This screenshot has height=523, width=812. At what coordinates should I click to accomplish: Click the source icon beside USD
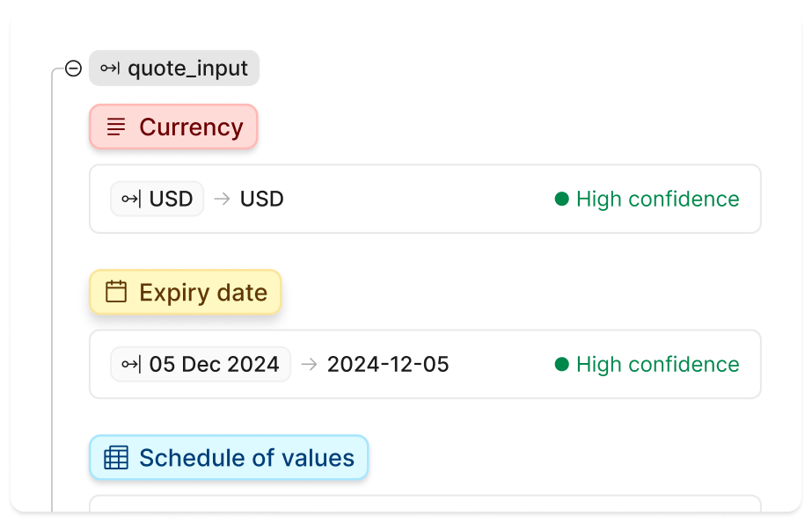tap(131, 200)
